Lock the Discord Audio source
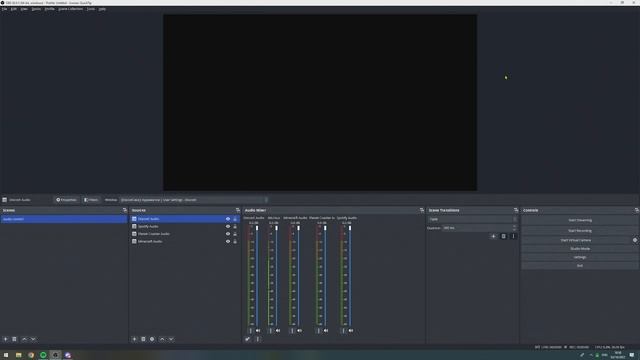This screenshot has width=640, height=360. tap(235, 219)
